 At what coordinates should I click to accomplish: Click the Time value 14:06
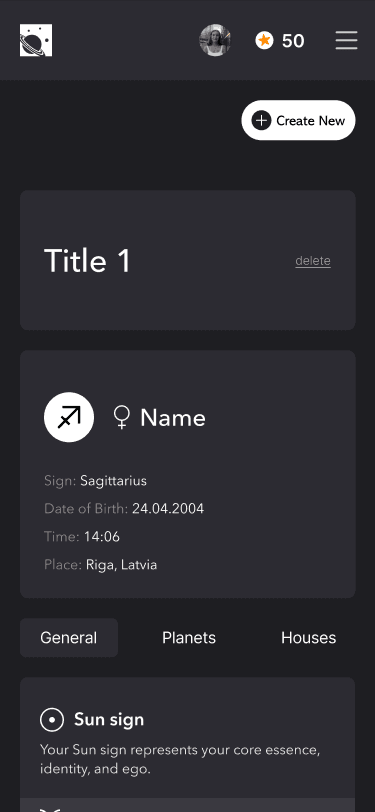[x=102, y=536]
